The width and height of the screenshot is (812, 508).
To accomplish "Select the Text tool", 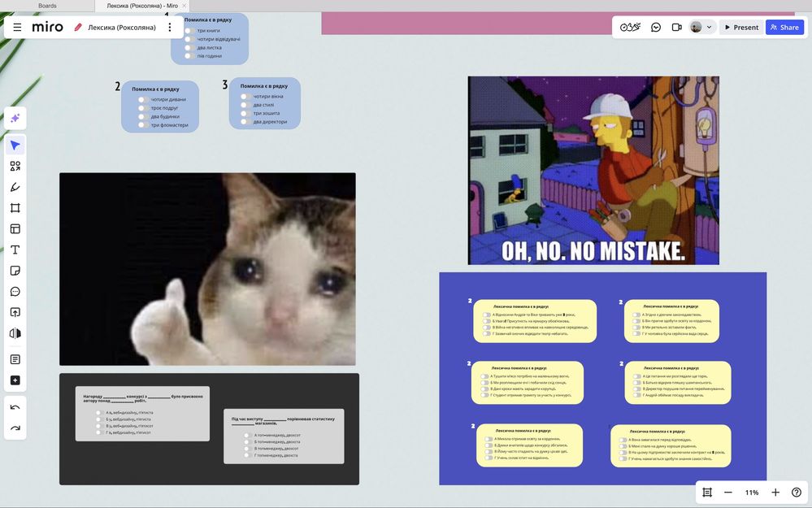I will pos(15,250).
